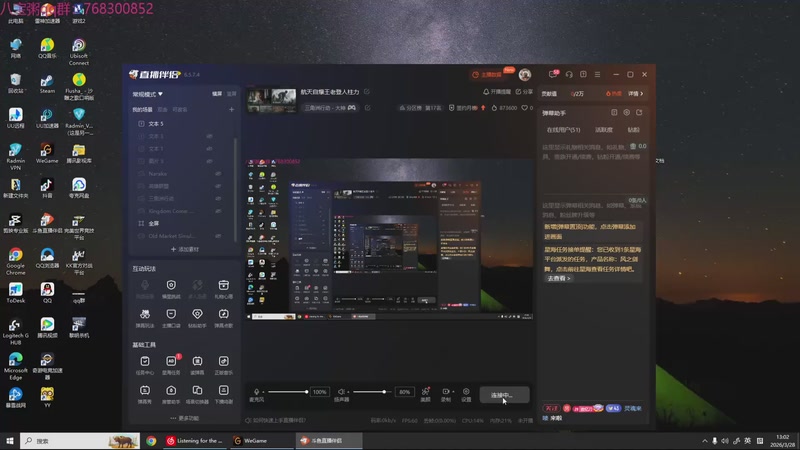Viewport: 800px width, 450px height.
Task: Click the streamer avatar in title bar
Action: pos(524,74)
